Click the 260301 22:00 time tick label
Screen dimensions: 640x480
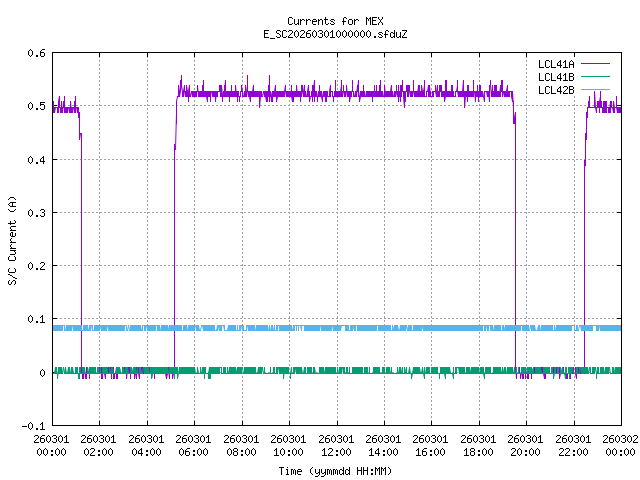(x=573, y=445)
